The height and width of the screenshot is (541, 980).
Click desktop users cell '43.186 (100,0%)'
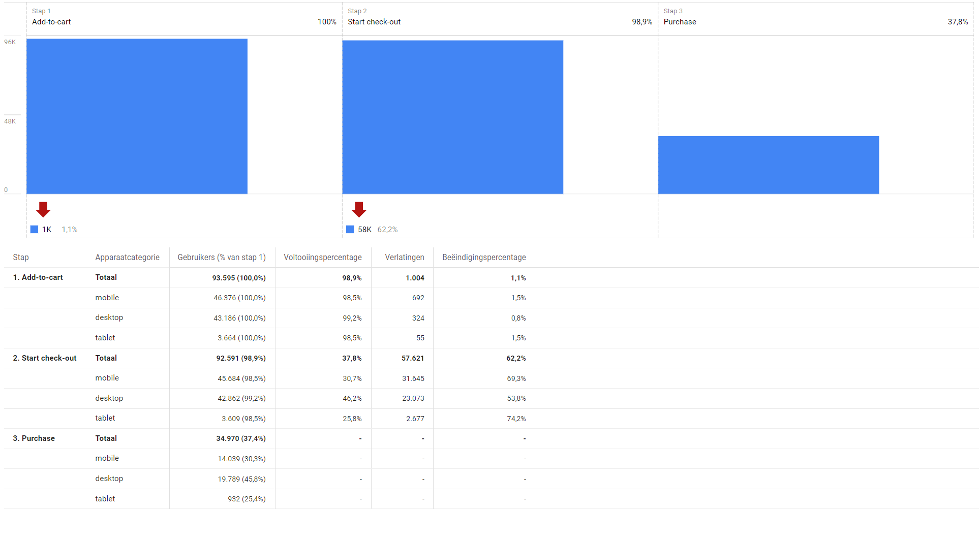[239, 318]
